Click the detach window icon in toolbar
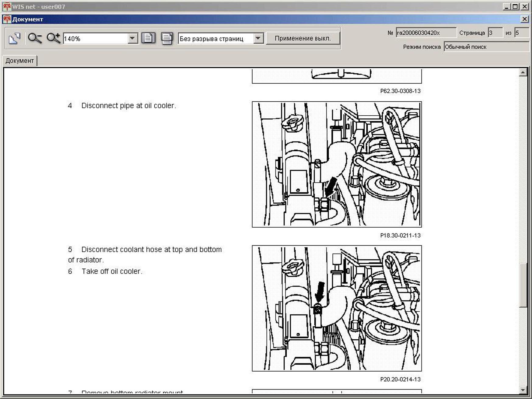 pyautogui.click(x=14, y=38)
